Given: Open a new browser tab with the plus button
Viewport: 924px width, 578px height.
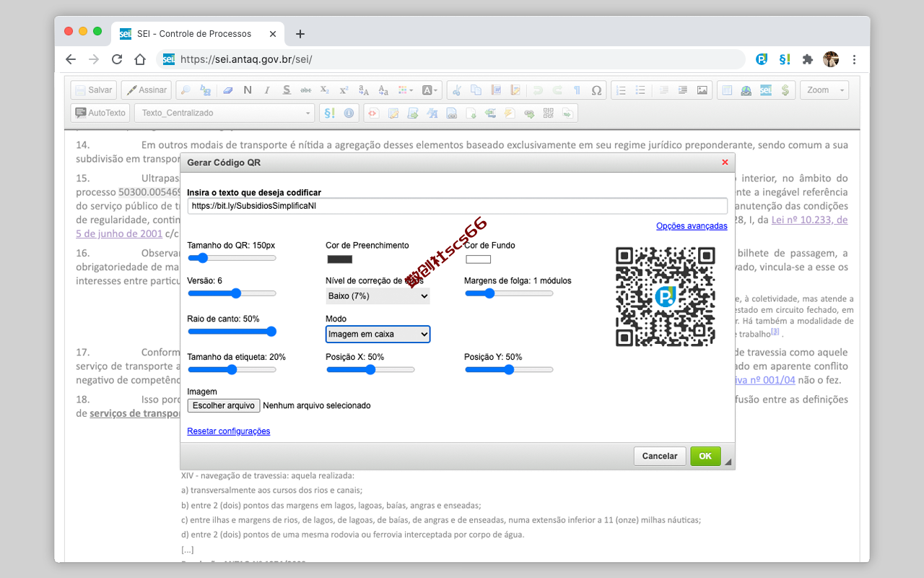Looking at the screenshot, I should point(300,34).
